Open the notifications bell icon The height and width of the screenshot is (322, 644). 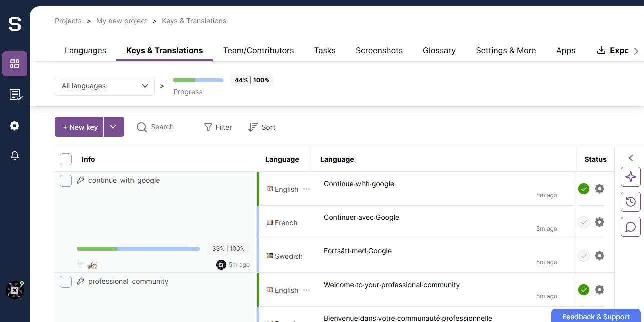coord(15,156)
